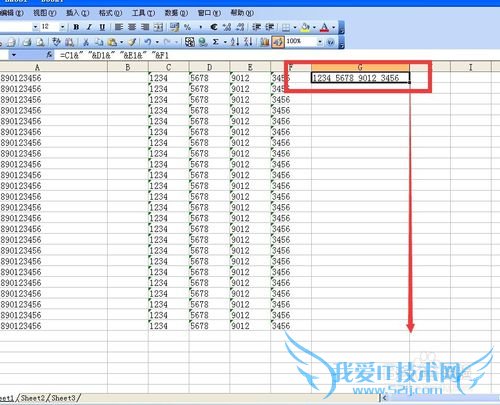Open Research tool icon
This screenshot has width=500, height=405.
(69, 42)
